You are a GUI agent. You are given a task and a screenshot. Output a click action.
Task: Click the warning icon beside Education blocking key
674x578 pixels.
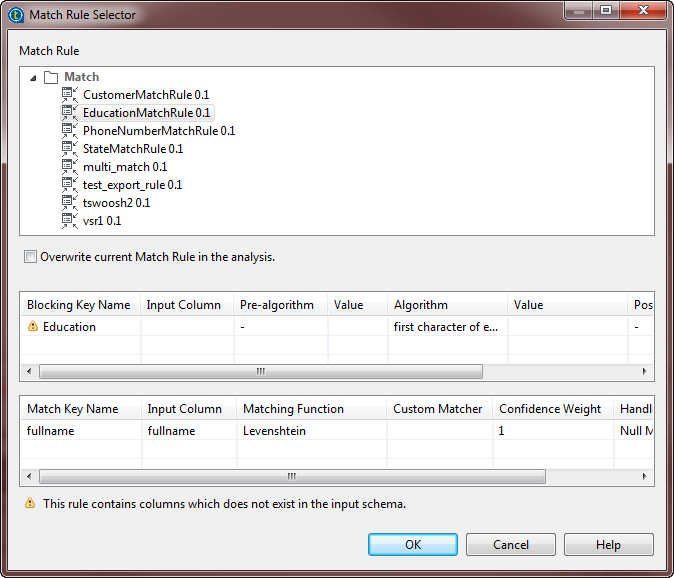tap(33, 326)
